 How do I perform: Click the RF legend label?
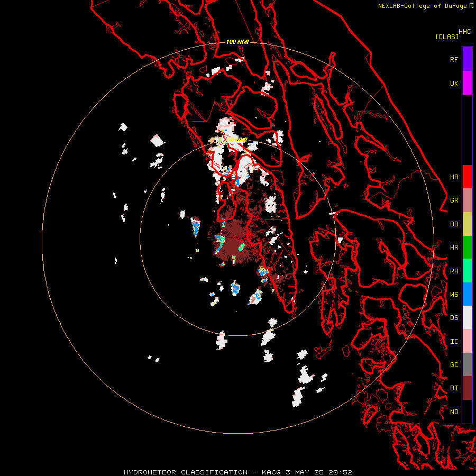(454, 59)
